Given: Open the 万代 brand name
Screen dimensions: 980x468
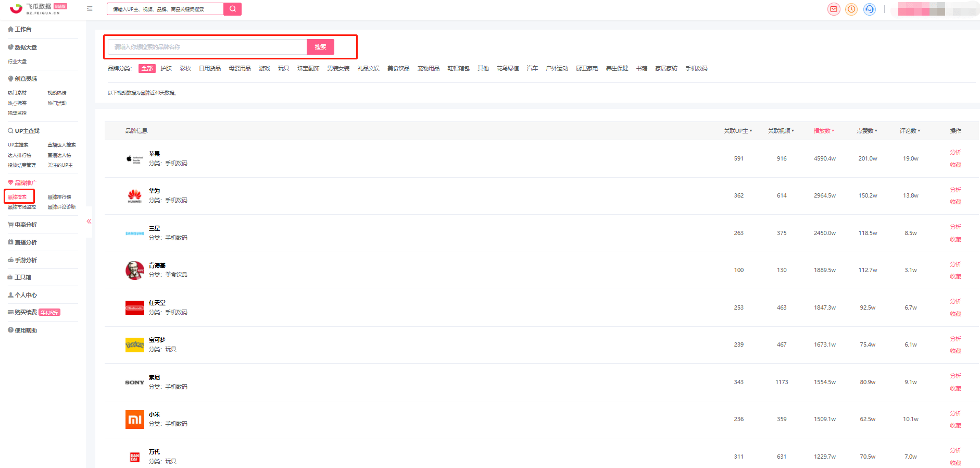Looking at the screenshot, I should [155, 452].
